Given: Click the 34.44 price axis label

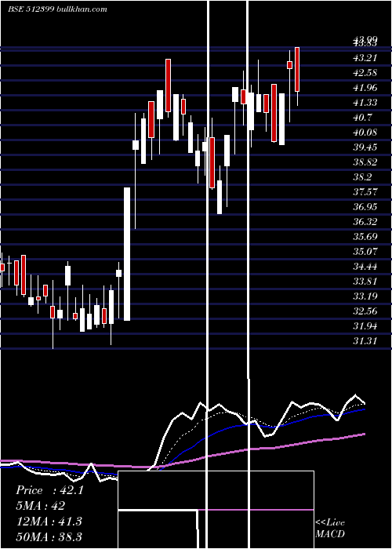Looking at the screenshot, I should pos(365,267).
